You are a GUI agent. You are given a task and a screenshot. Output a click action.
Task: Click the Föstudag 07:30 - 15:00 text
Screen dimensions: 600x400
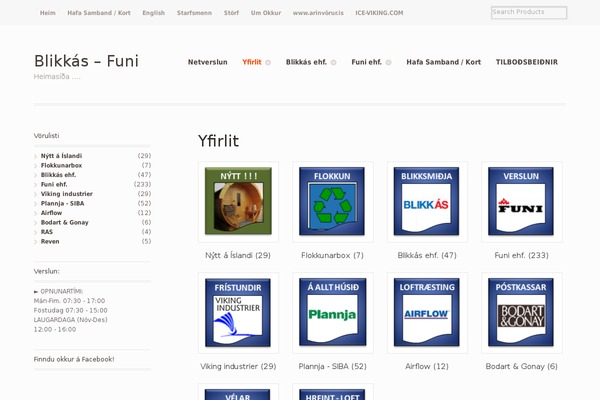70,310
